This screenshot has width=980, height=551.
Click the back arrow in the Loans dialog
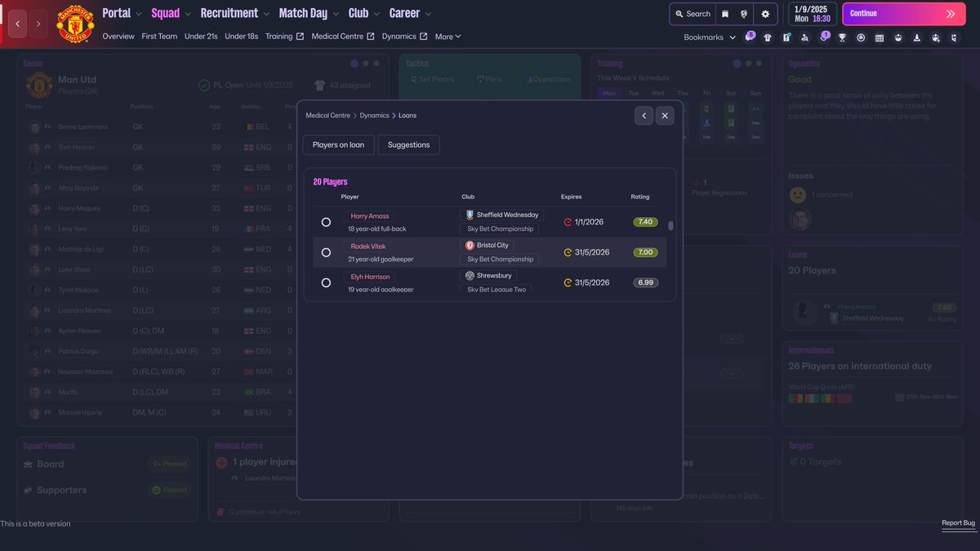pos(644,116)
